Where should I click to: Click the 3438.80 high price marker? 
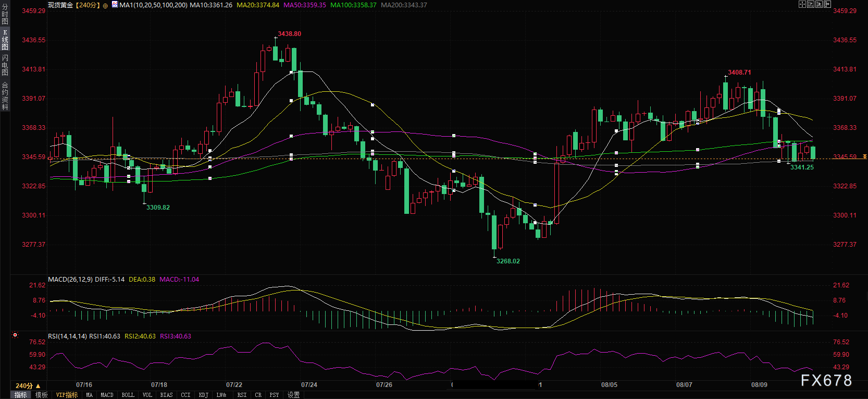pos(289,34)
